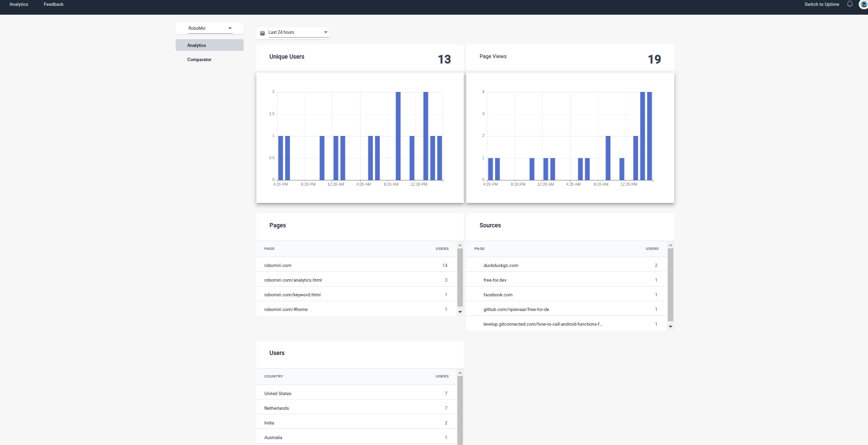Click the Netherlands country row
868x445 pixels.
tap(356, 408)
